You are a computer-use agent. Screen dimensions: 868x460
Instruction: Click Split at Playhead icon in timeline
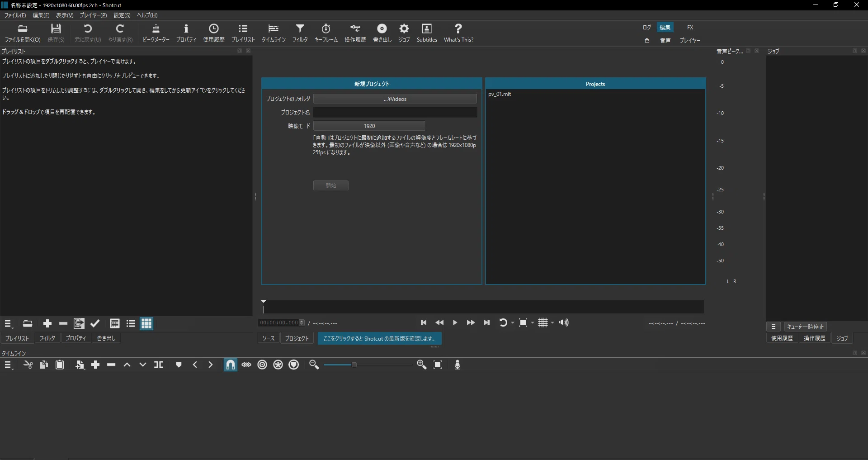(159, 365)
